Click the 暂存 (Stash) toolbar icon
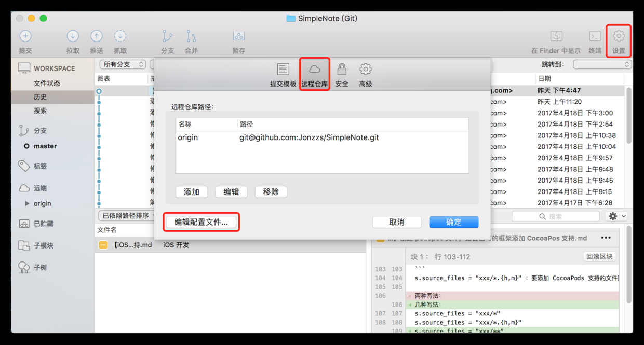 point(239,37)
